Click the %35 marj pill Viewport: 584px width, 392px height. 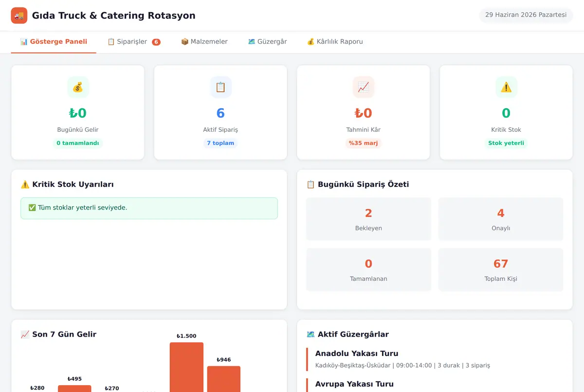[364, 143]
